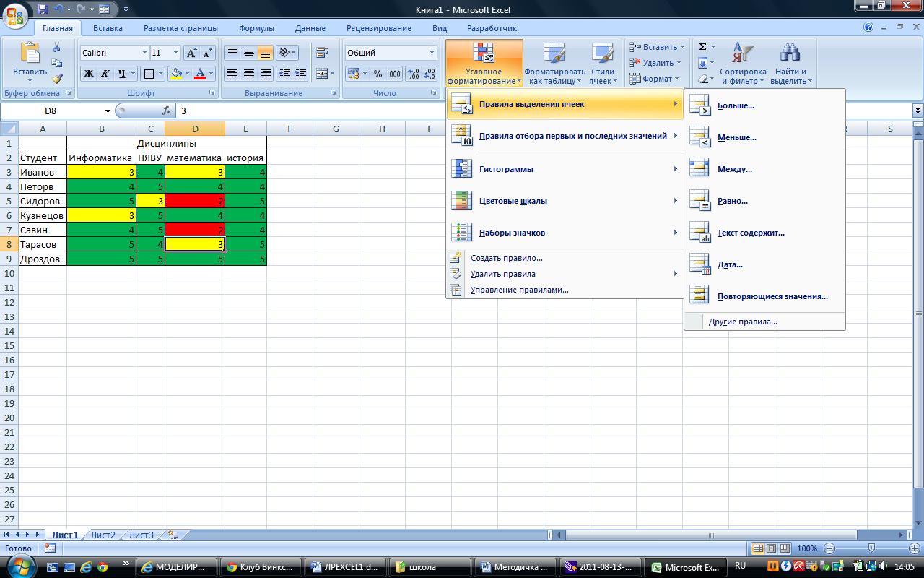This screenshot has width=924, height=578.
Task: Click the Copy icon in clipboard group
Action: coord(57,63)
